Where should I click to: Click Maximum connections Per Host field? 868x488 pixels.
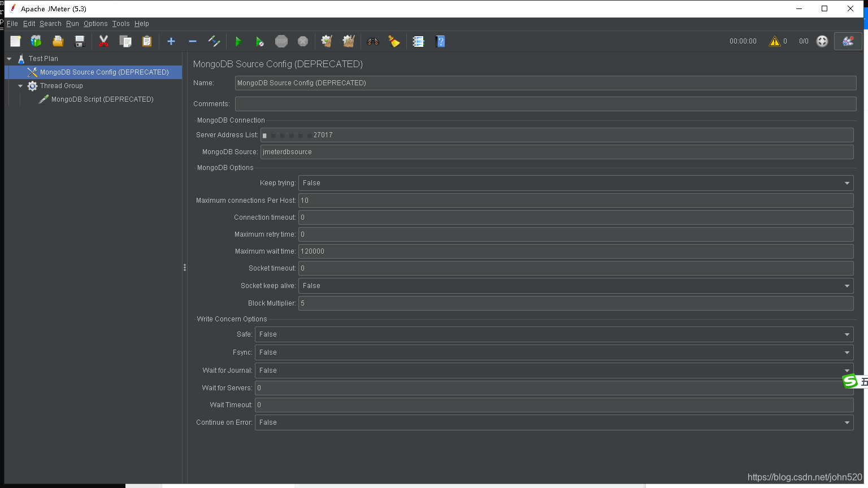576,201
